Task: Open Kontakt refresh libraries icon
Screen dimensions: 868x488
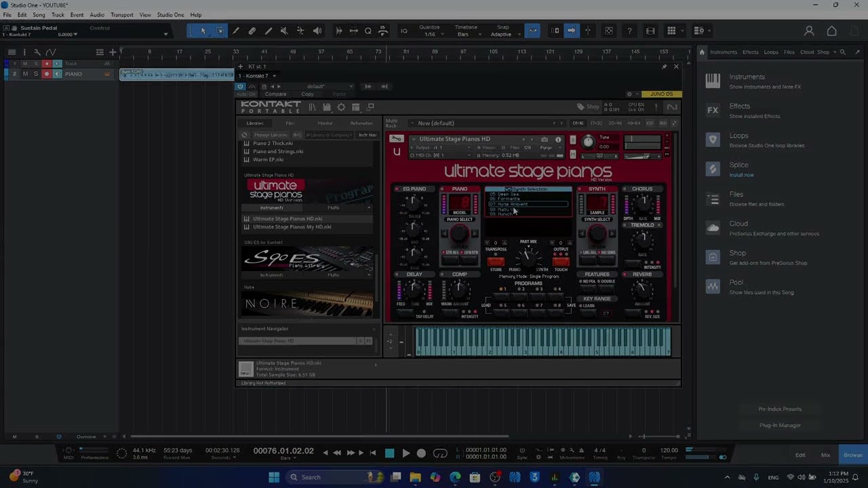Action: point(245,135)
